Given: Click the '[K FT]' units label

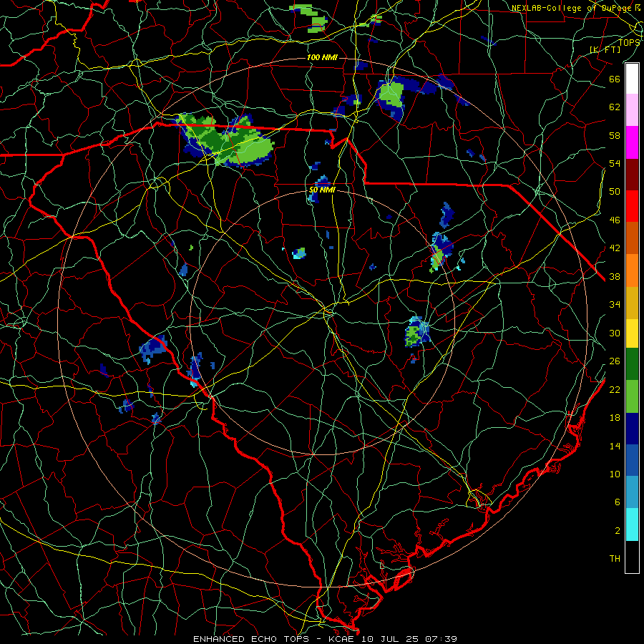Looking at the screenshot, I should coord(605,49).
